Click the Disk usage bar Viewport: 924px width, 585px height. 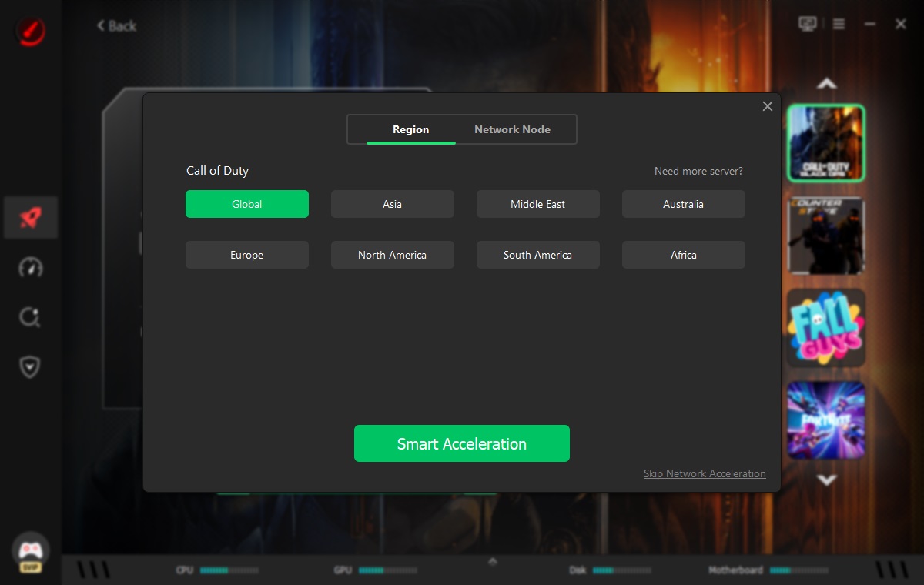pos(622,570)
